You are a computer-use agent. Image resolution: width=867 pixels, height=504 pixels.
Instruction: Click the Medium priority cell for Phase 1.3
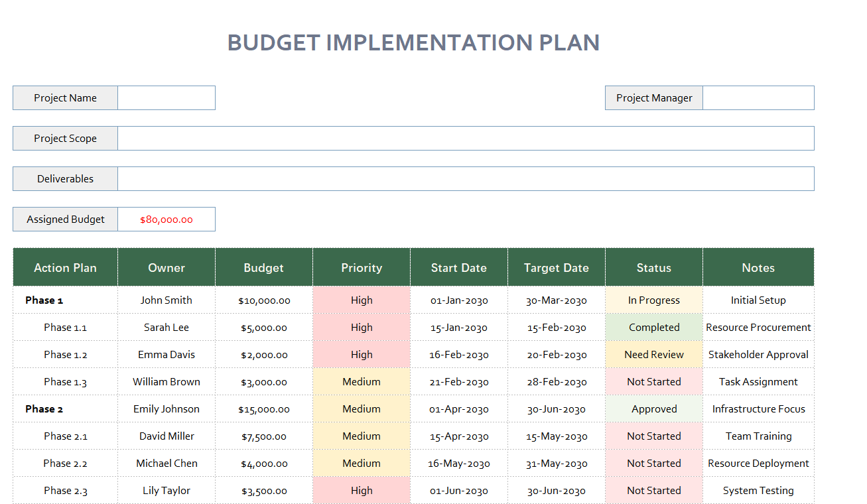[362, 381]
